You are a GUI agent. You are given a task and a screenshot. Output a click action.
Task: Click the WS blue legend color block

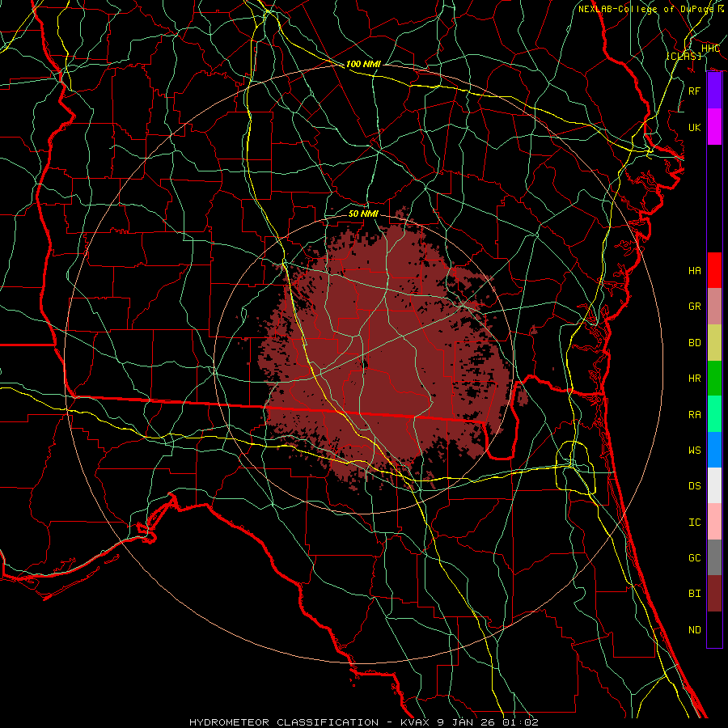pos(714,450)
